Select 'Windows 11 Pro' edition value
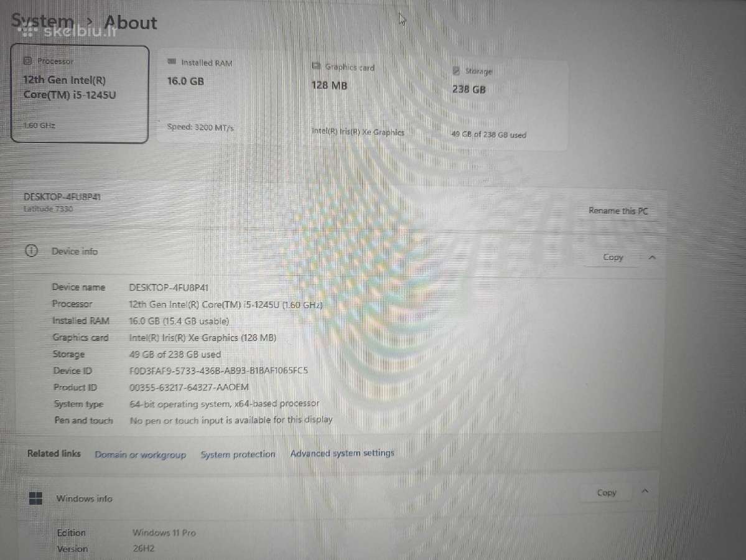The image size is (746, 560). tap(164, 533)
